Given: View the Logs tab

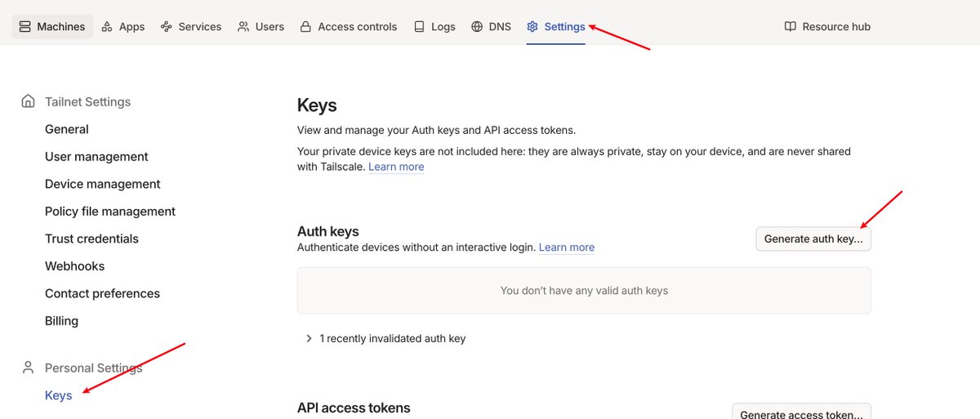Looking at the screenshot, I should tap(434, 26).
